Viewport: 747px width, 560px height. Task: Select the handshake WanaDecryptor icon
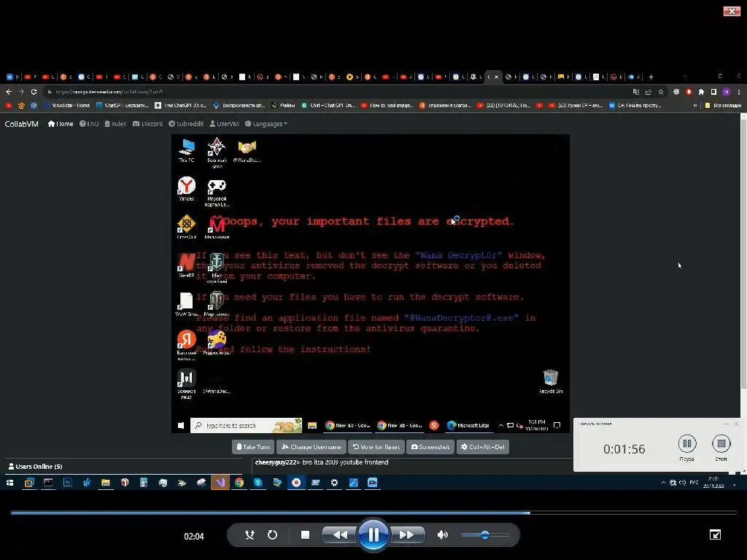pos(247,151)
